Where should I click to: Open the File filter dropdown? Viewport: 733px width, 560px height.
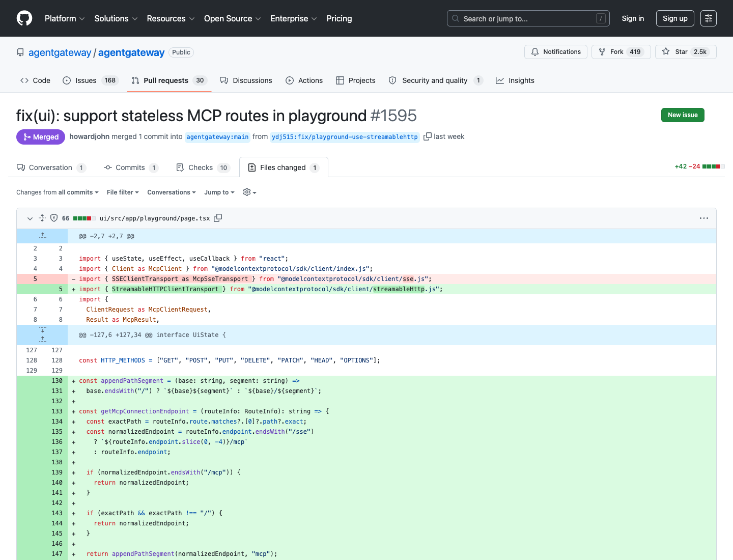pyautogui.click(x=123, y=192)
